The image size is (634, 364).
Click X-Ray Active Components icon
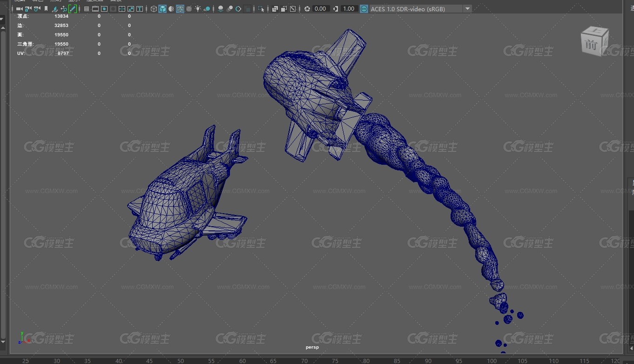[x=284, y=9]
